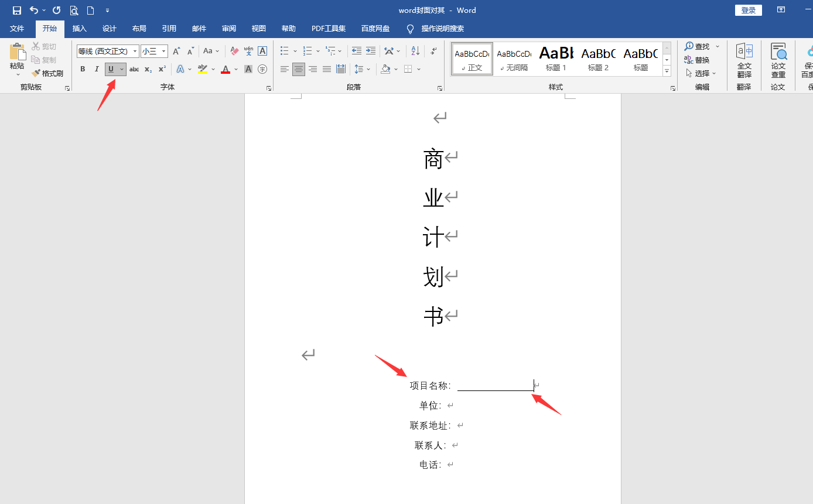Increase paragraph indent

coord(371,52)
